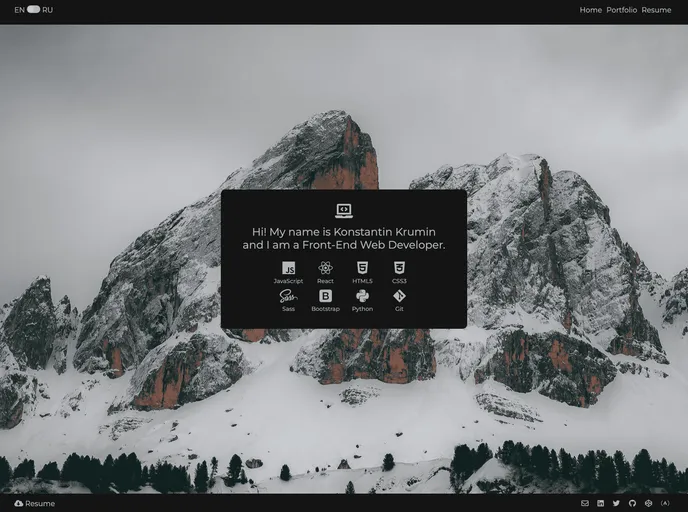688x512 pixels.
Task: Select the JavaScript skill icon
Action: 288,268
